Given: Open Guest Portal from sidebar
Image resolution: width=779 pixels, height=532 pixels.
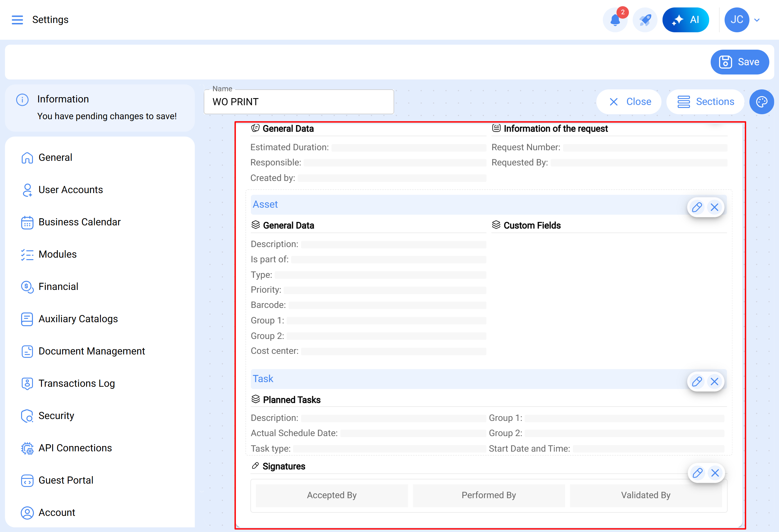Looking at the screenshot, I should (x=27, y=480).
